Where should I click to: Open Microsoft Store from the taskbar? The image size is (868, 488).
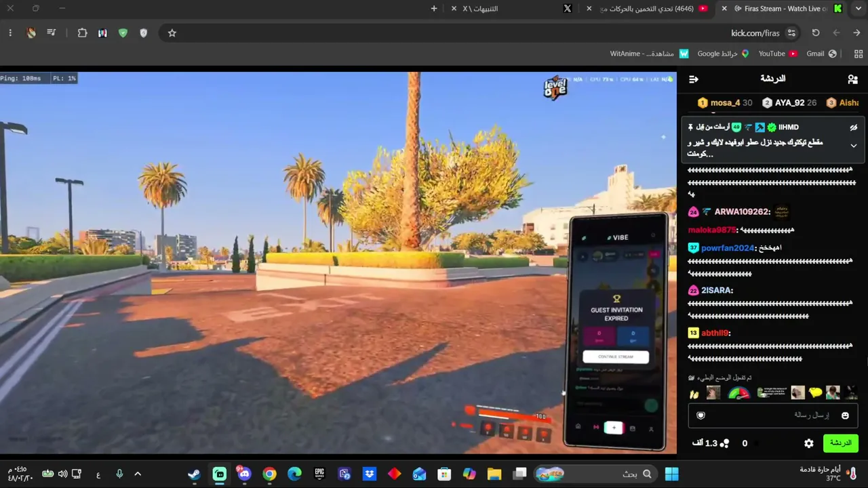[444, 474]
